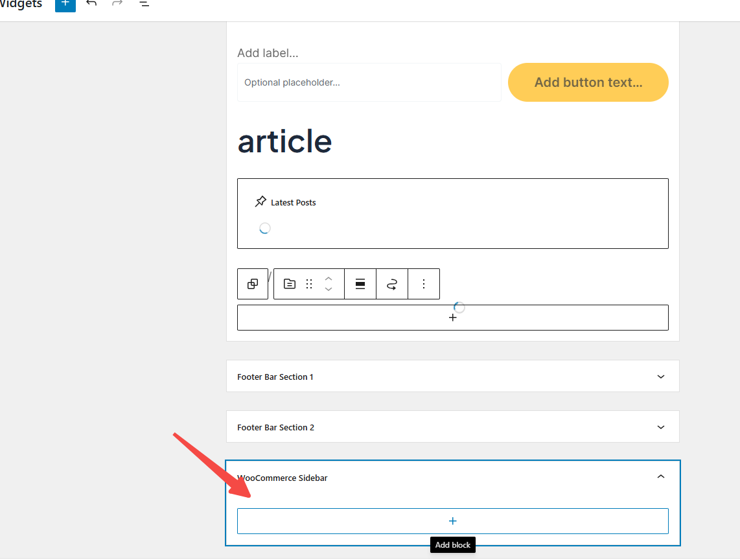740x560 pixels.
Task: Expand the Footer Bar Section 1 panel
Action: [x=452, y=376]
